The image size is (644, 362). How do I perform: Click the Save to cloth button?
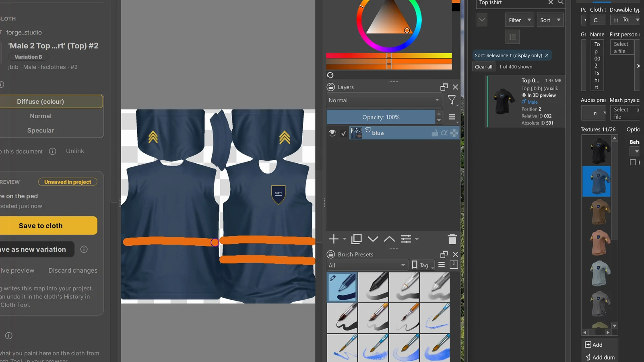[41, 226]
